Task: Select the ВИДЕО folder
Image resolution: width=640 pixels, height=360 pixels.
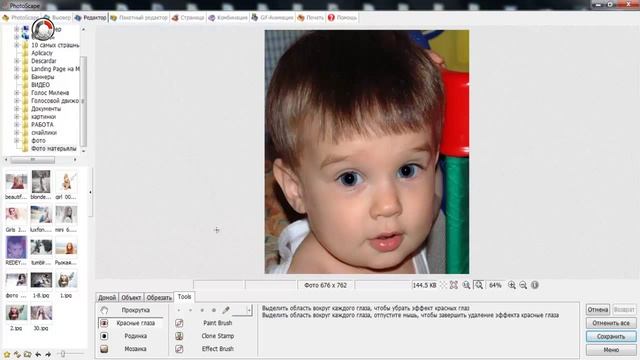Action: point(40,85)
